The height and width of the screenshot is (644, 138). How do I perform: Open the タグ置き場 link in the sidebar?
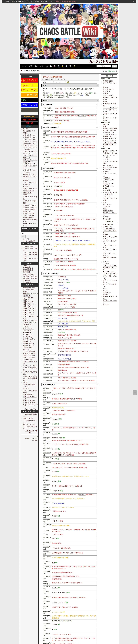tap(27, 185)
